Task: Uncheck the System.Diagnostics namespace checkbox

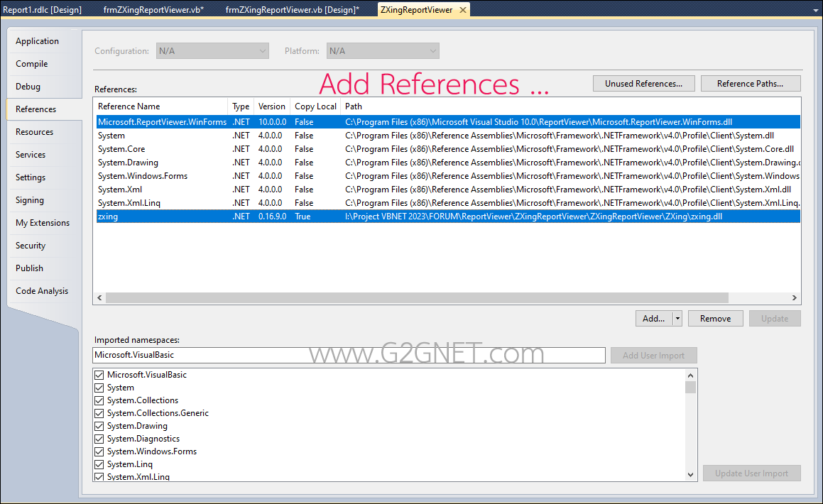Action: pyautogui.click(x=99, y=439)
